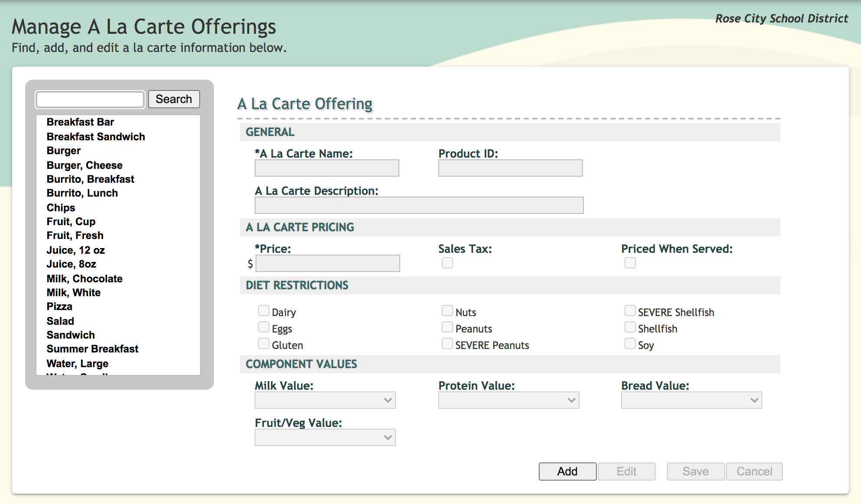Screen dimensions: 861x504
Task: Mark the SEVERE Shellfish checkbox
Action: click(x=630, y=311)
